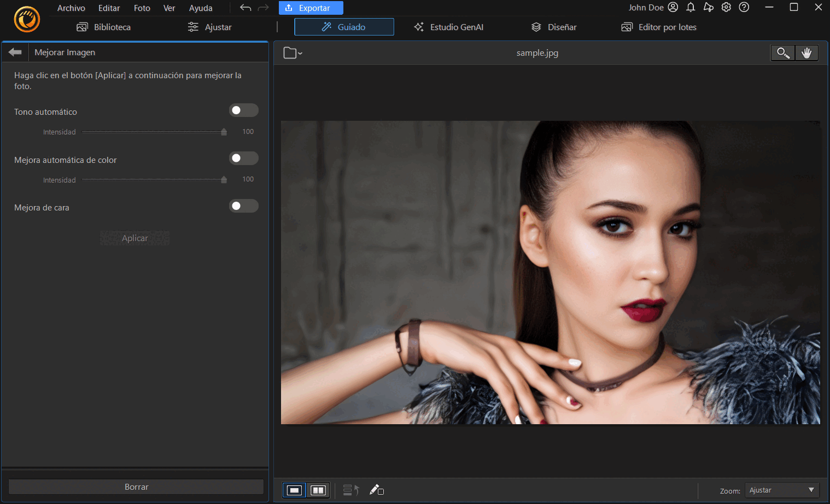Viewport: 830px width, 504px height.
Task: Turn on Mejora de cara
Action: [244, 206]
